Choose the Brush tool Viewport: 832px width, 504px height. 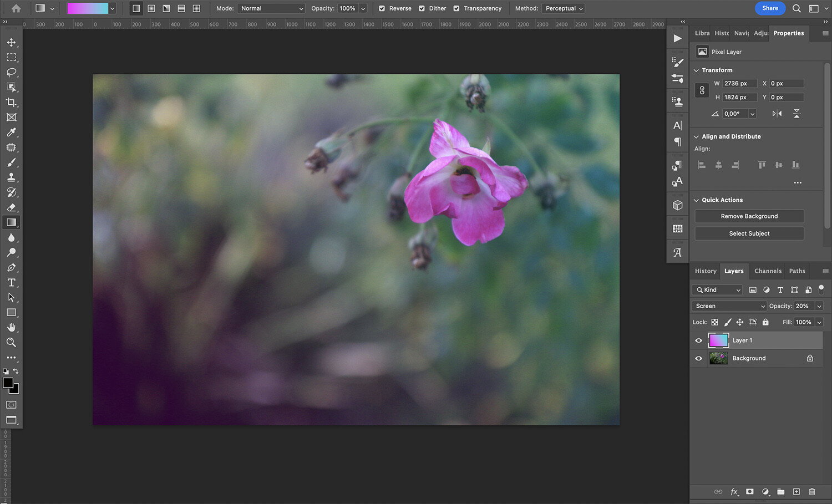pos(11,162)
